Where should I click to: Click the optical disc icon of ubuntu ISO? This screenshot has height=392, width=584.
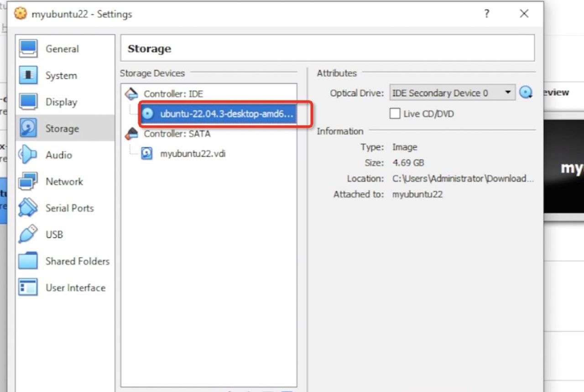(147, 114)
